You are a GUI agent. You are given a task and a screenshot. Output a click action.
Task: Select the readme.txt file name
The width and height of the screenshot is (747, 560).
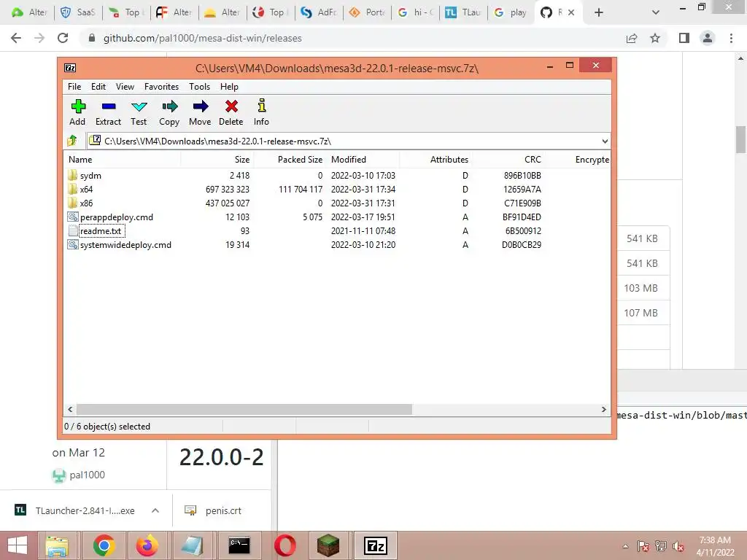click(x=101, y=231)
